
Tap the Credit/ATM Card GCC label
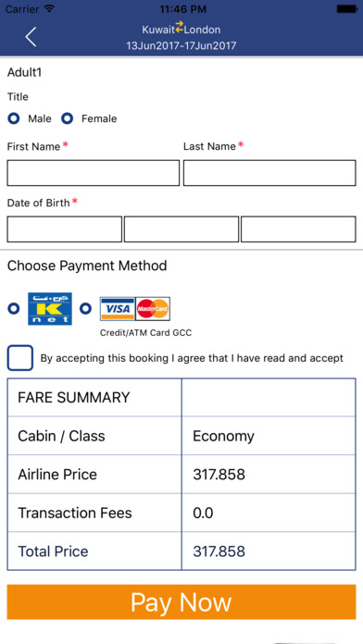(x=146, y=333)
